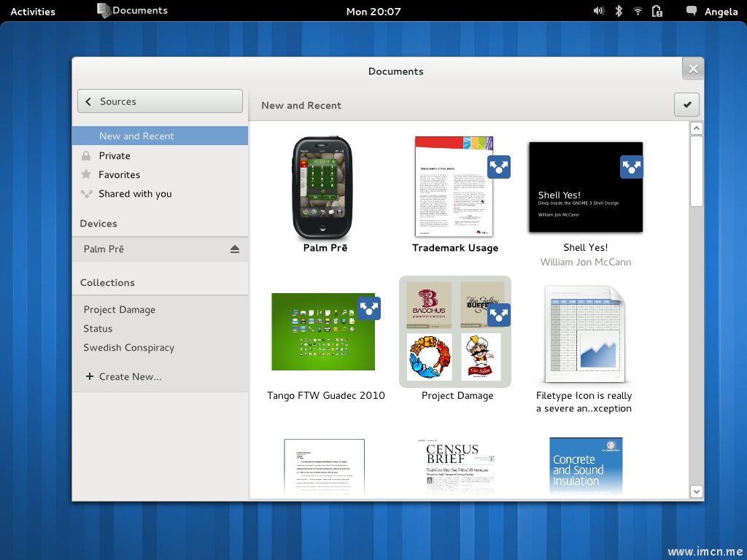Open the Status collection in sidebar
Viewport: 747px width, 560px height.
click(x=160, y=329)
